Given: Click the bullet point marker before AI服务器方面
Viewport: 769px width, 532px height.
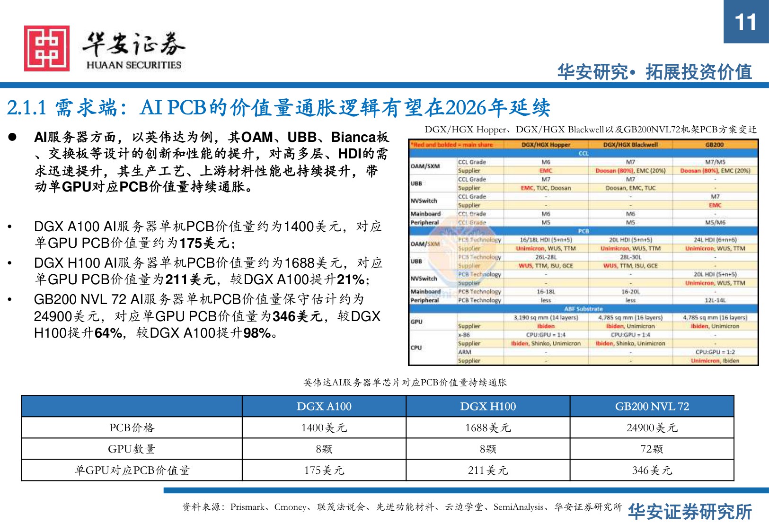Looking at the screenshot, I should (x=12, y=137).
